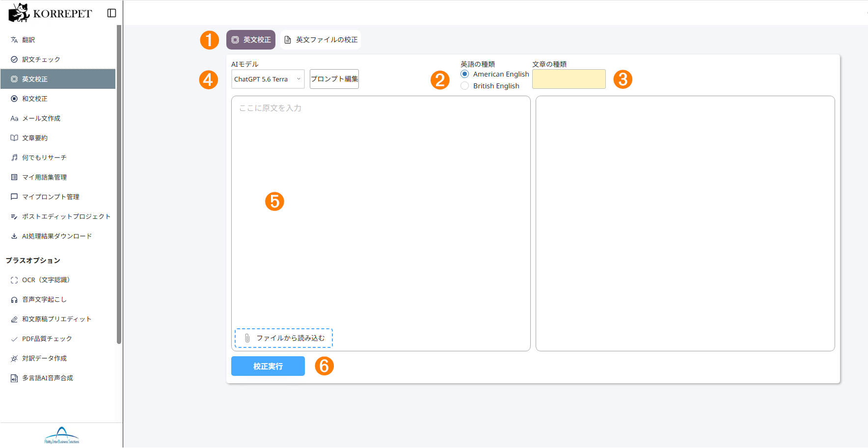The image size is (868, 448).
Task: Open the 文章の種類 yellow dropdown
Action: pyautogui.click(x=569, y=79)
